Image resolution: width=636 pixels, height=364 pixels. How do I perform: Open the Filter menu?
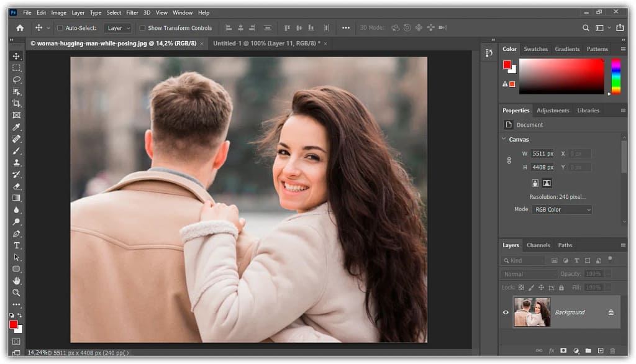(132, 12)
